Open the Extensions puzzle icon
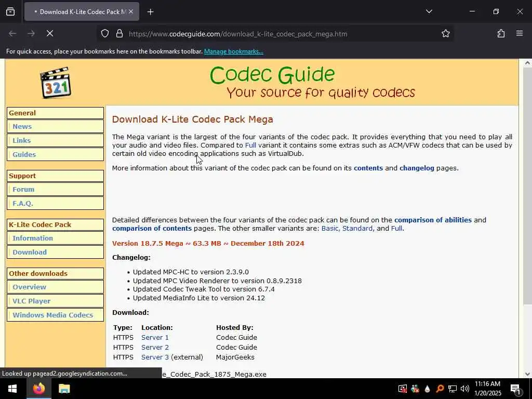 point(501,33)
